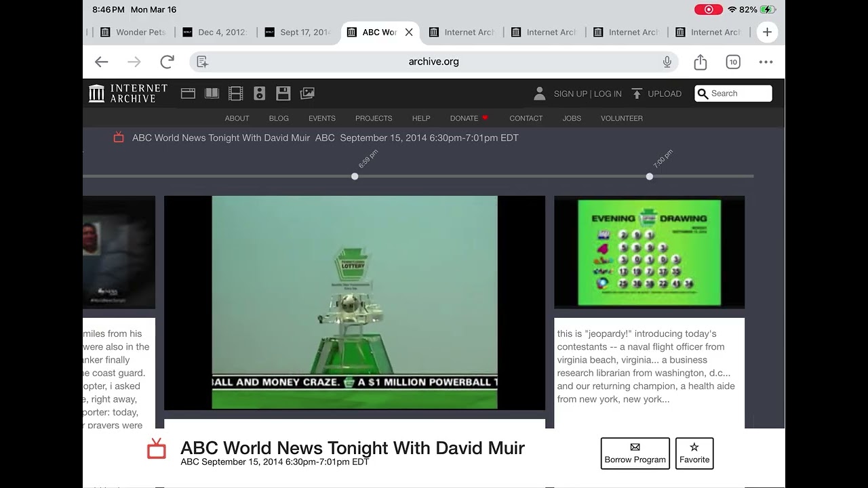This screenshot has height=488, width=868.
Task: Open the Web section icon
Action: tap(189, 94)
